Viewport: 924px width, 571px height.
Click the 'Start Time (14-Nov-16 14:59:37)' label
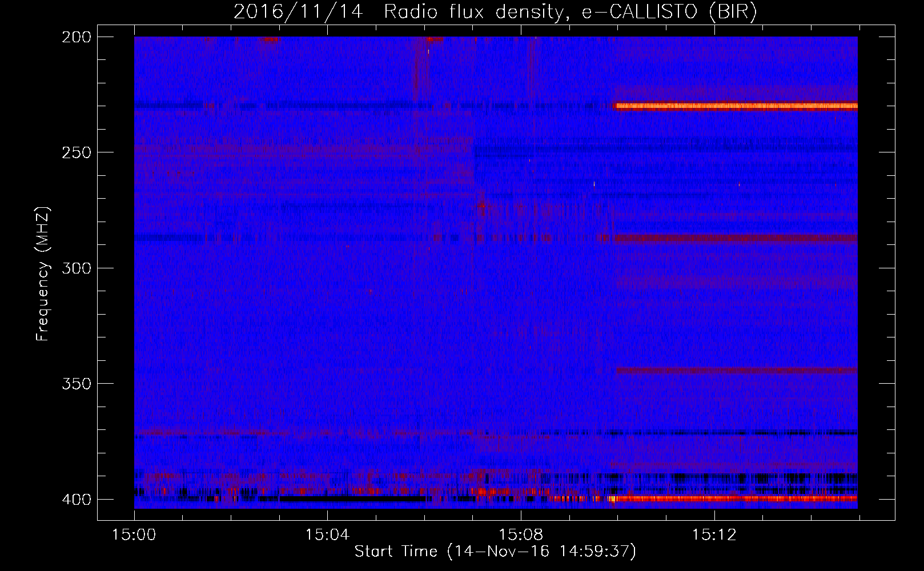(495, 552)
